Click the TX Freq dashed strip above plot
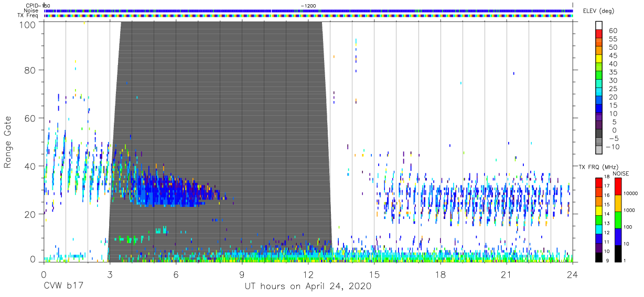Viewport: 644px width, 297px height. click(308, 16)
